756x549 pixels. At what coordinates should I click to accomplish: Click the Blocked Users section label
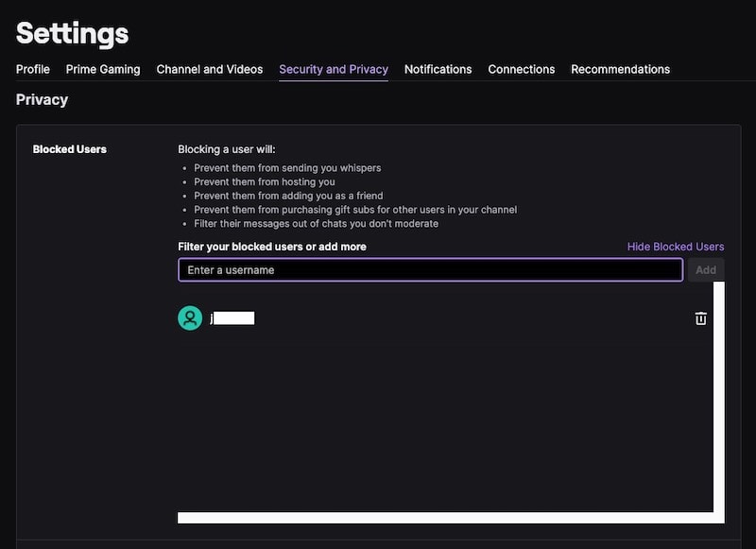pos(70,149)
